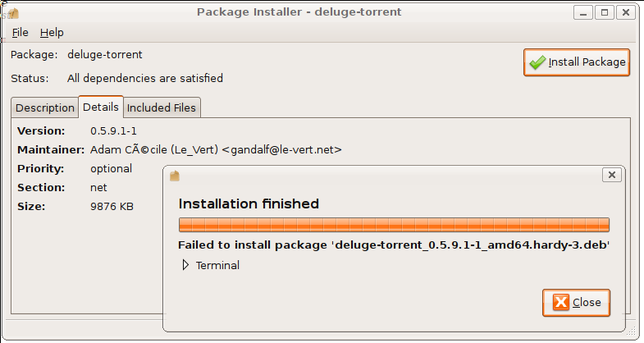
Task: Click the package box icon in the dialog header
Action: click(175, 176)
